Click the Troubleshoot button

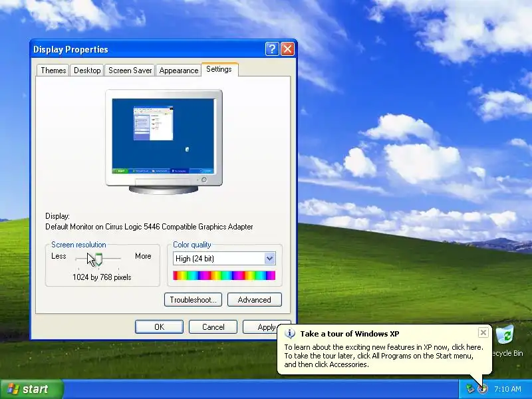193,300
